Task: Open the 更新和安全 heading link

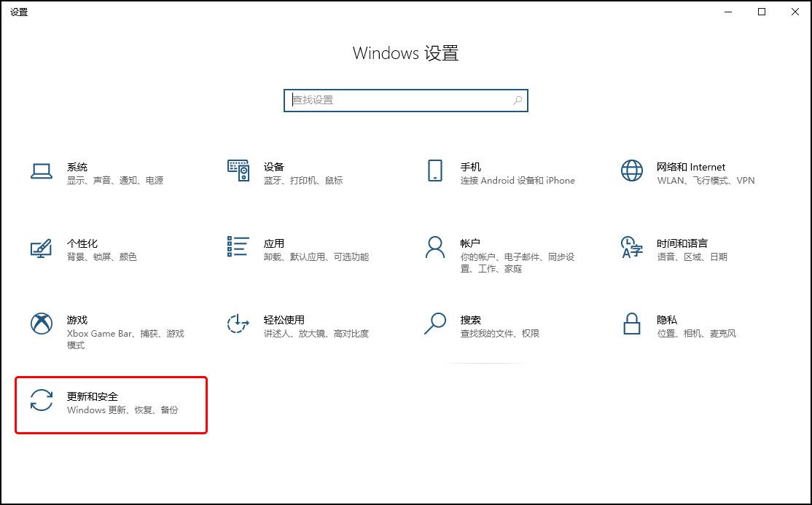Action: pyautogui.click(x=93, y=396)
